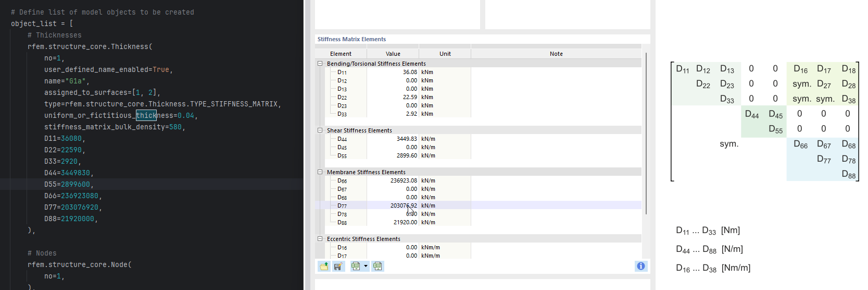Screen dimensions: 868x290
Task: Click highlighted word thick in code
Action: 146,116
